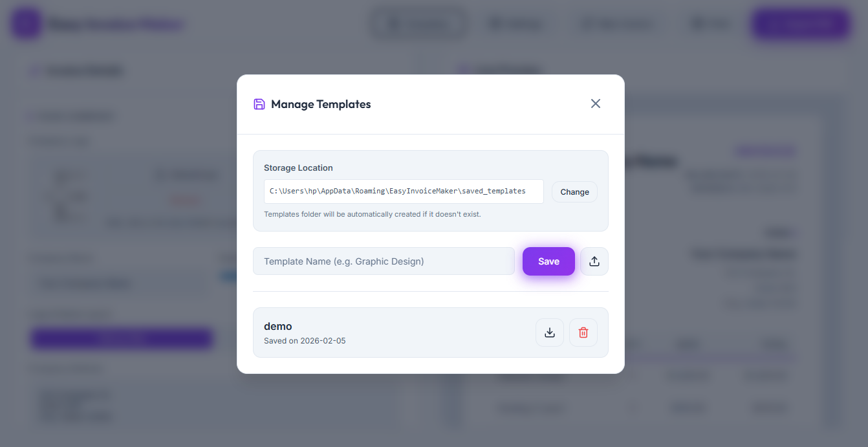Click the blurred purple button in header

[x=801, y=25]
